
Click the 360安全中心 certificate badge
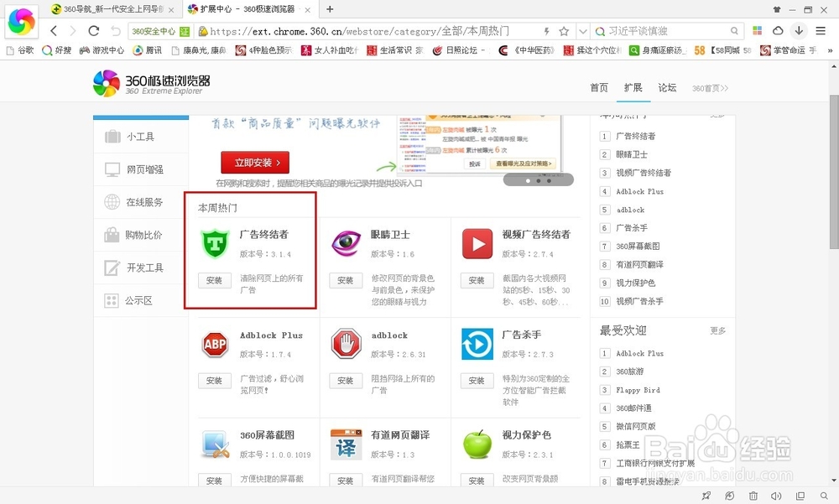tap(160, 31)
